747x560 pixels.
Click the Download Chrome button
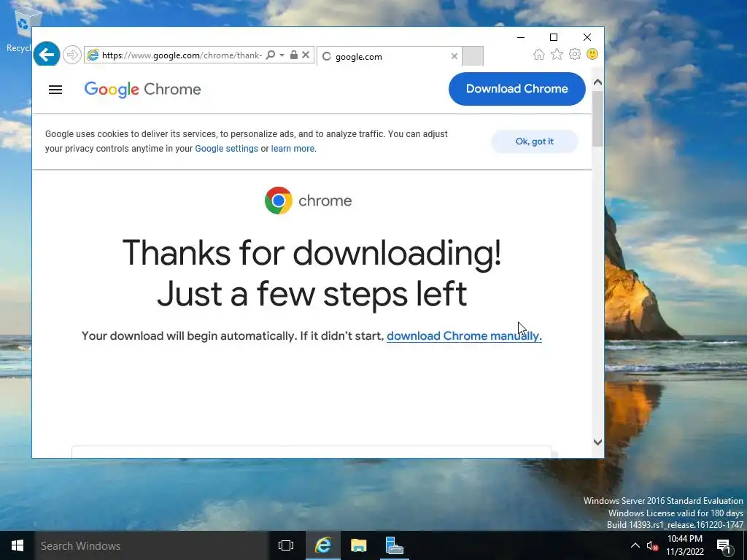pos(517,89)
